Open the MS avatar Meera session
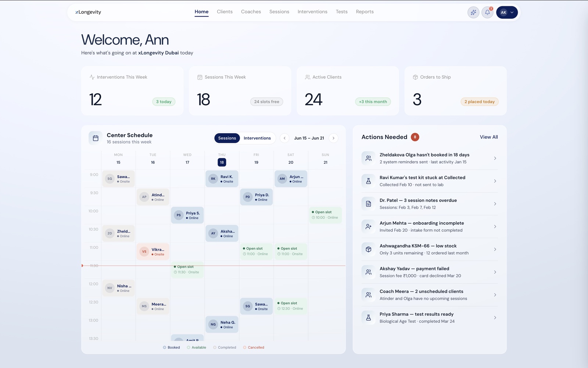 (153, 306)
